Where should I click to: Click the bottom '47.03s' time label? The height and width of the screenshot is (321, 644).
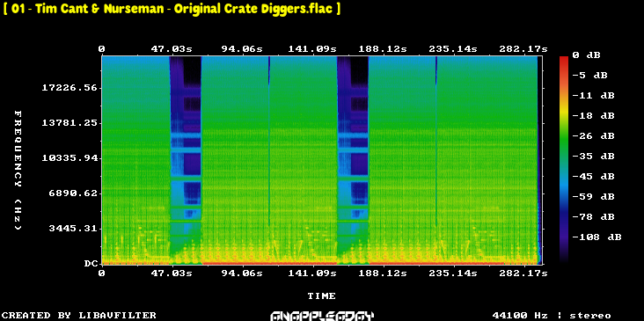tap(172, 274)
